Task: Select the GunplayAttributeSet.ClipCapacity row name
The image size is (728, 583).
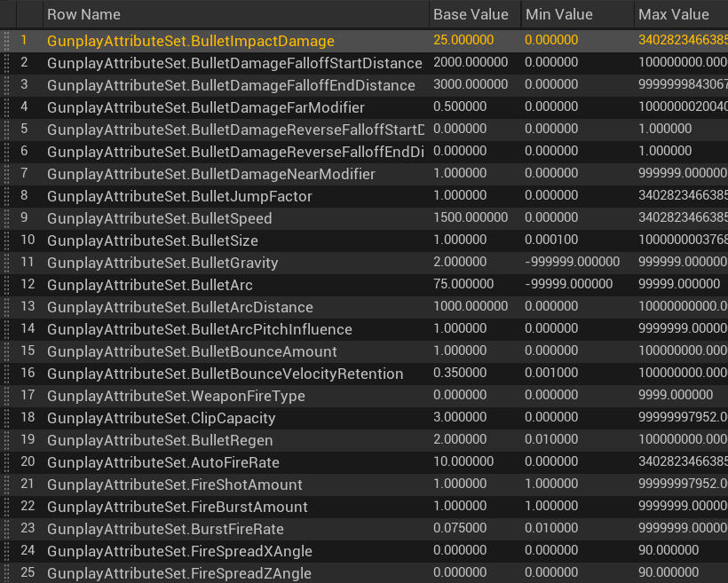Action: tap(162, 419)
